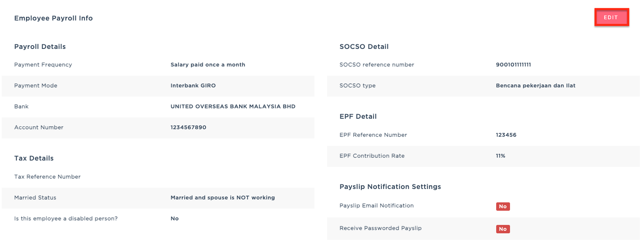
Task: Click the SOCSO Detail section heading
Action: (x=364, y=47)
